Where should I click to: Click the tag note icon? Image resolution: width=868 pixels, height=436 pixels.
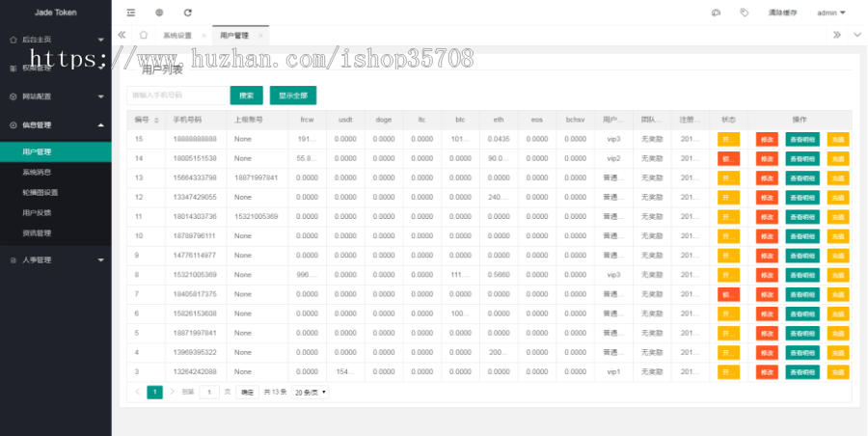pyautogui.click(x=745, y=13)
